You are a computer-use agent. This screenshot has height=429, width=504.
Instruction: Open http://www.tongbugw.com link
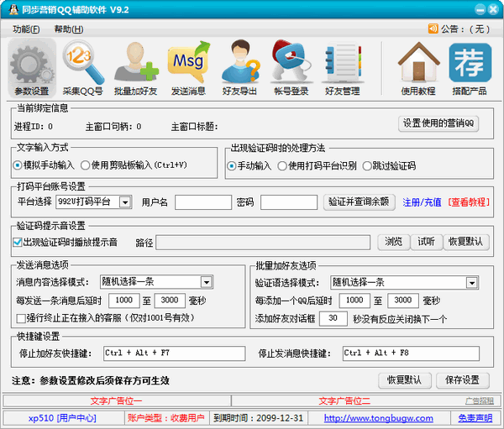[x=378, y=418]
